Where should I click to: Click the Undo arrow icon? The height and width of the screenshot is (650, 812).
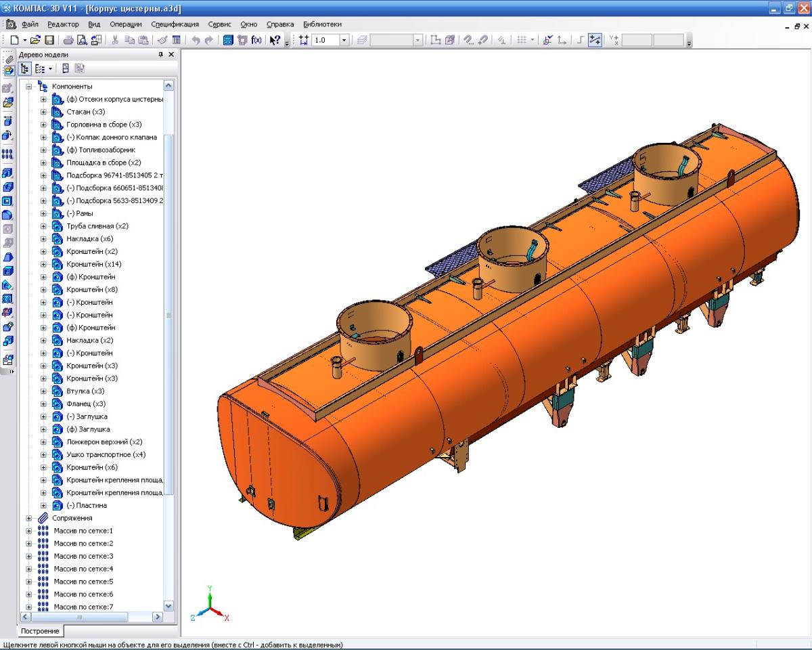tap(196, 41)
